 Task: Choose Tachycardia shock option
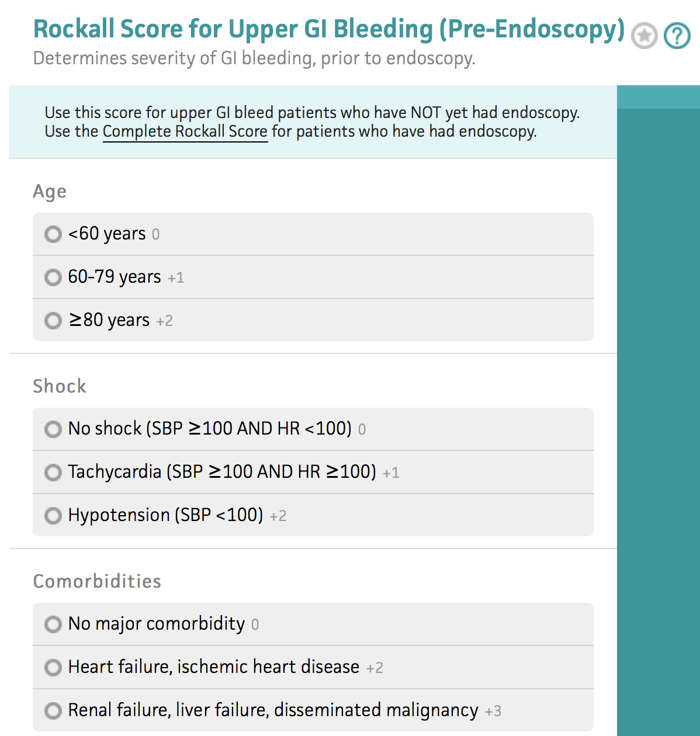point(313,472)
